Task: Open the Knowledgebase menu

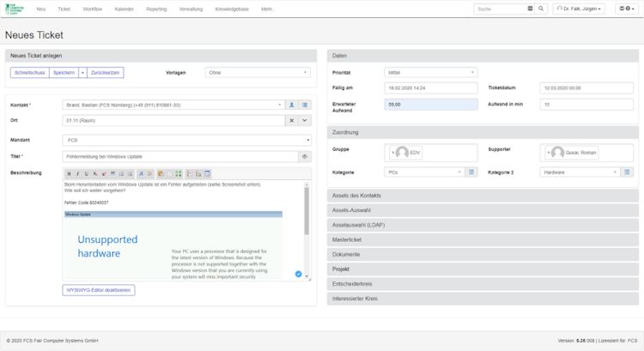Action: [x=232, y=9]
